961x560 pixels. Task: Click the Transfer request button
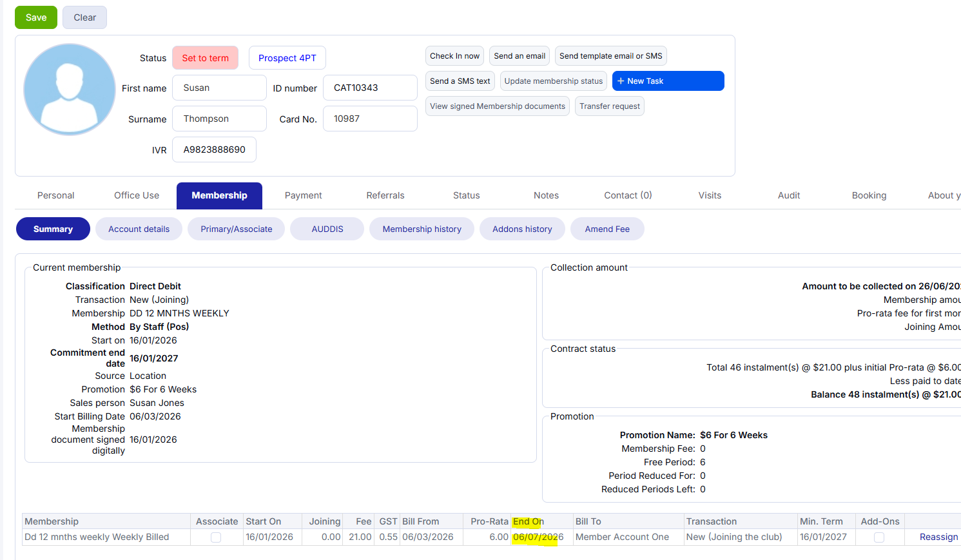pos(610,106)
